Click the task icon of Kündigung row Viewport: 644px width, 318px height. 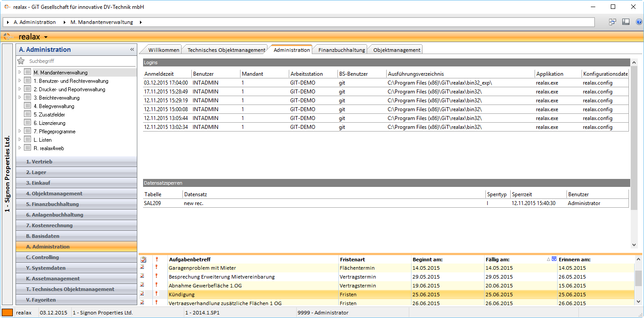coord(143,294)
